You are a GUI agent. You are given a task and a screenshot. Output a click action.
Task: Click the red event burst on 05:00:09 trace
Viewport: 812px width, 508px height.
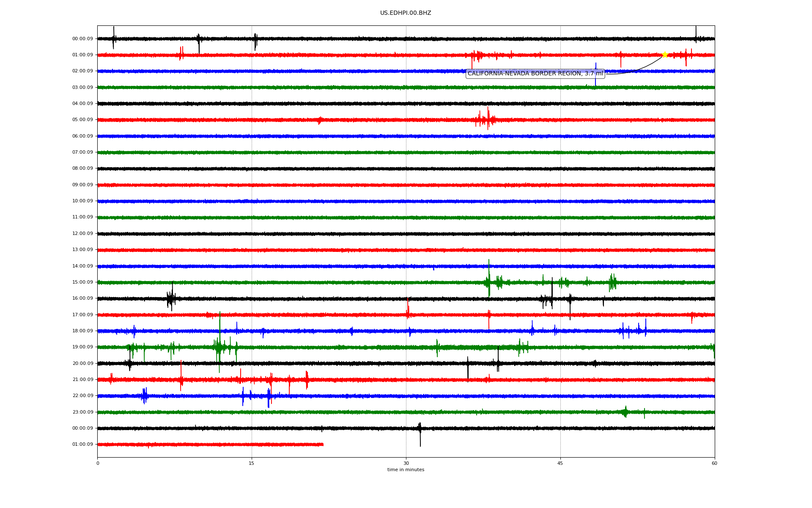tap(486, 119)
